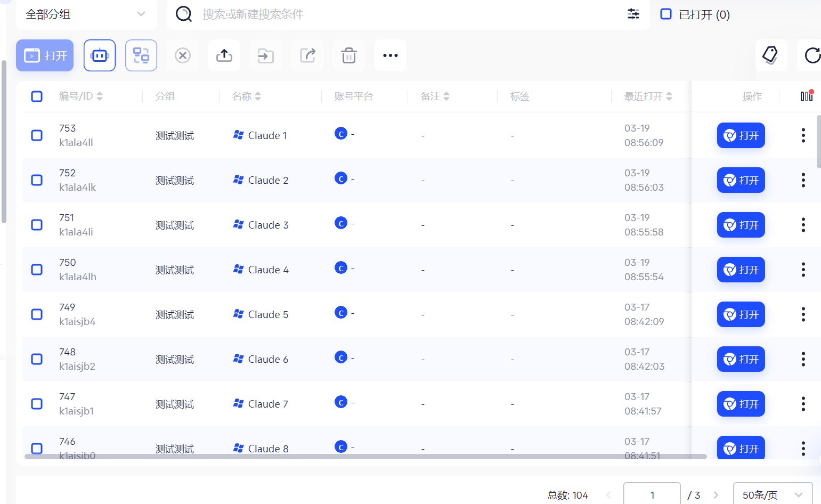Open search filter settings sliders icon
This screenshot has height=504, width=821.
tap(633, 14)
